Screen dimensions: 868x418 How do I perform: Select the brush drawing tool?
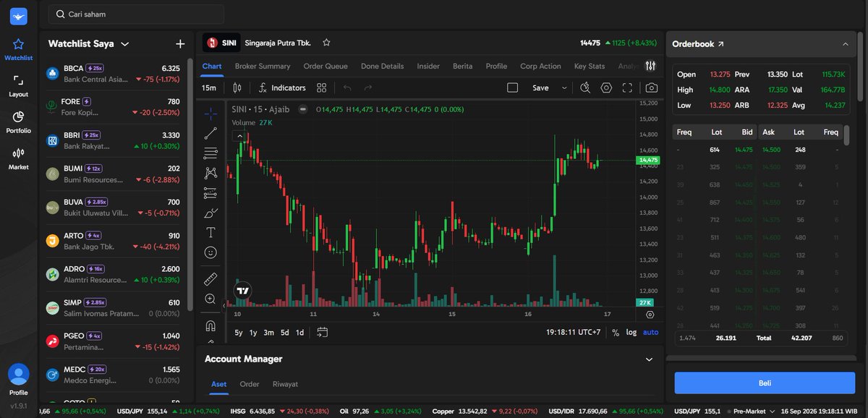[210, 213]
